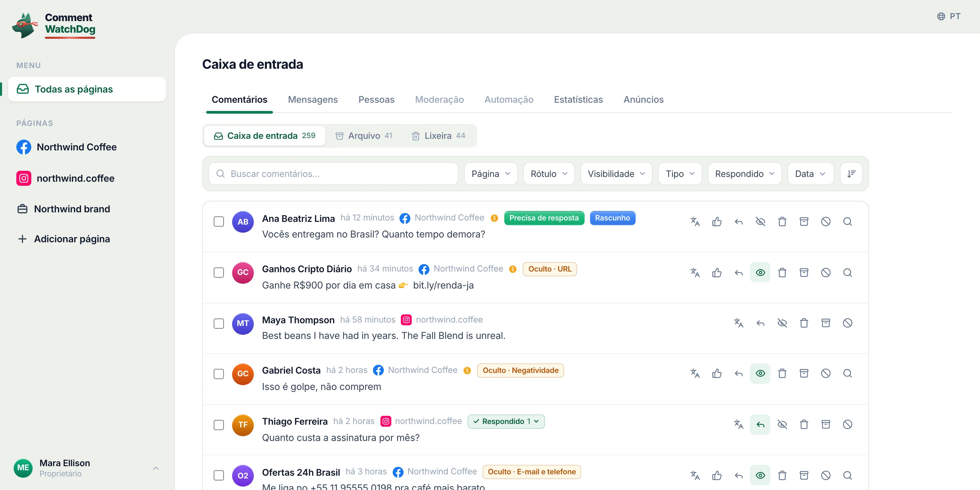This screenshot has height=490, width=980.
Task: Delete the Ganhos Cripto Diário comment
Action: 782,272
